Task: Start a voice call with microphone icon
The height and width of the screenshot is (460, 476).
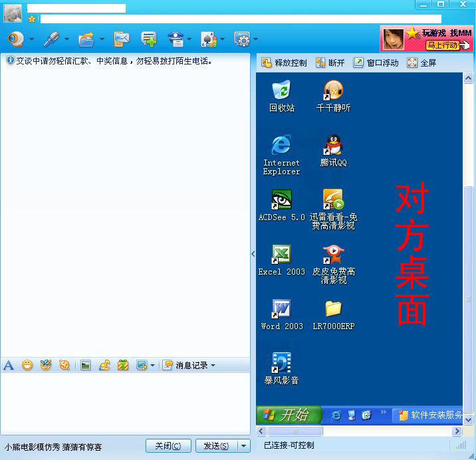Action: point(51,39)
